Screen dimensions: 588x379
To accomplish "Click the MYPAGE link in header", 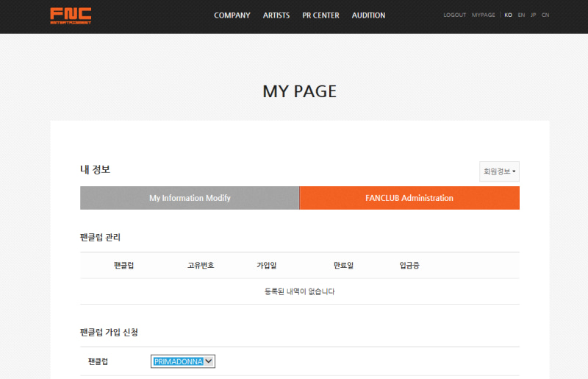I will tap(484, 15).
